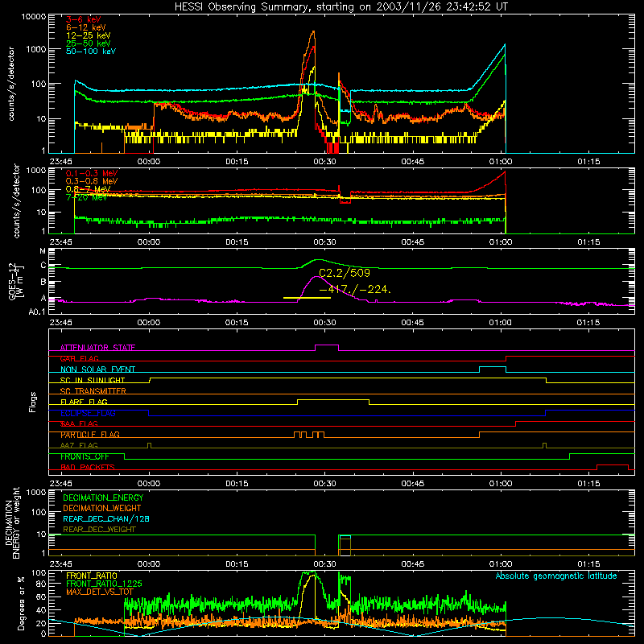644x644 pixels.
Task: Click the A0.1 tick label in GOES panel
Action: point(37,312)
